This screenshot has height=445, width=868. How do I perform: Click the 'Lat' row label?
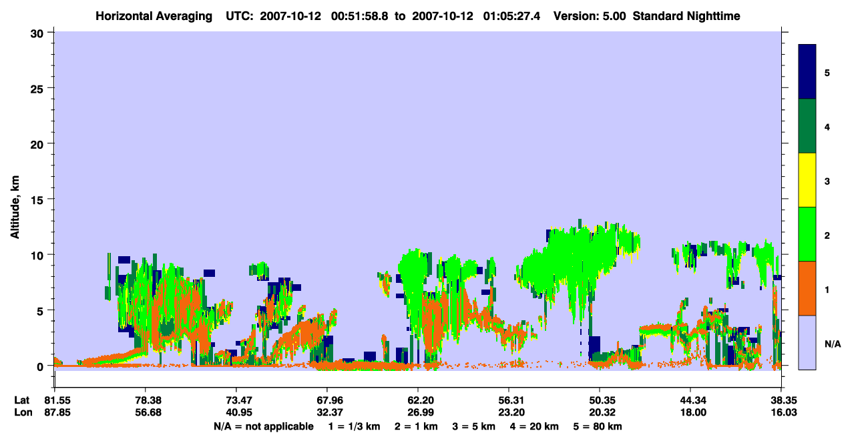tap(22, 400)
